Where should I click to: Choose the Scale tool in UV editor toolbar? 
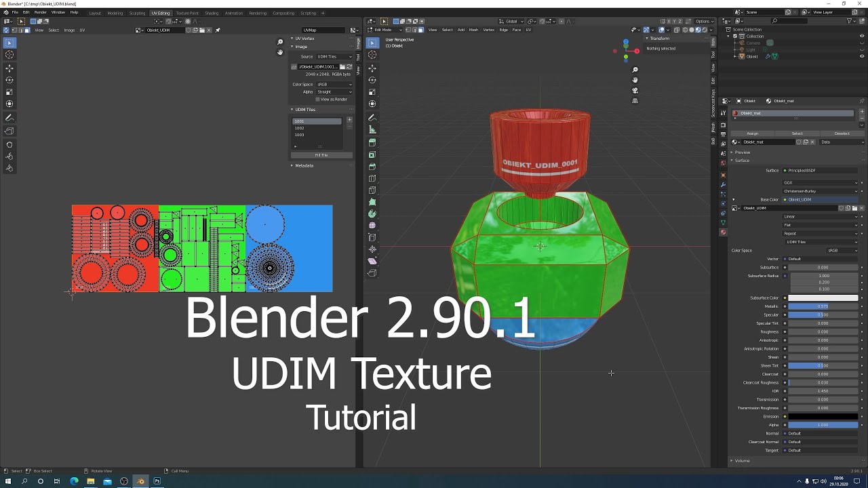(x=9, y=92)
